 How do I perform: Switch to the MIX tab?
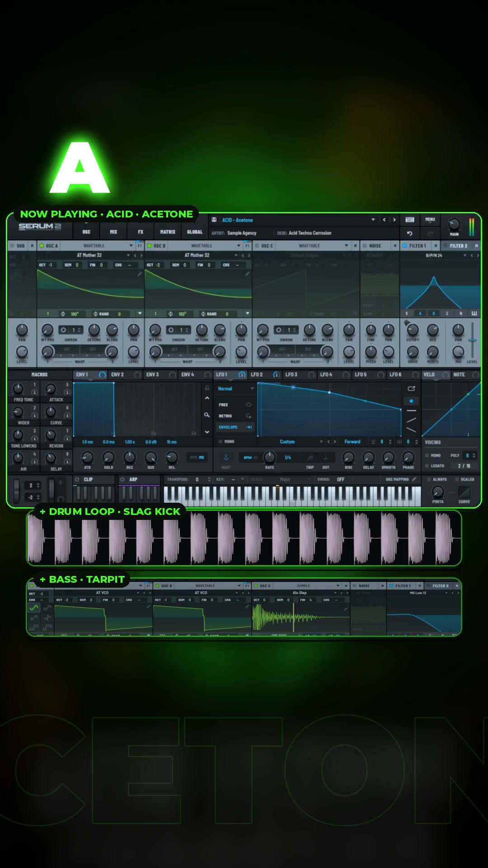point(113,232)
